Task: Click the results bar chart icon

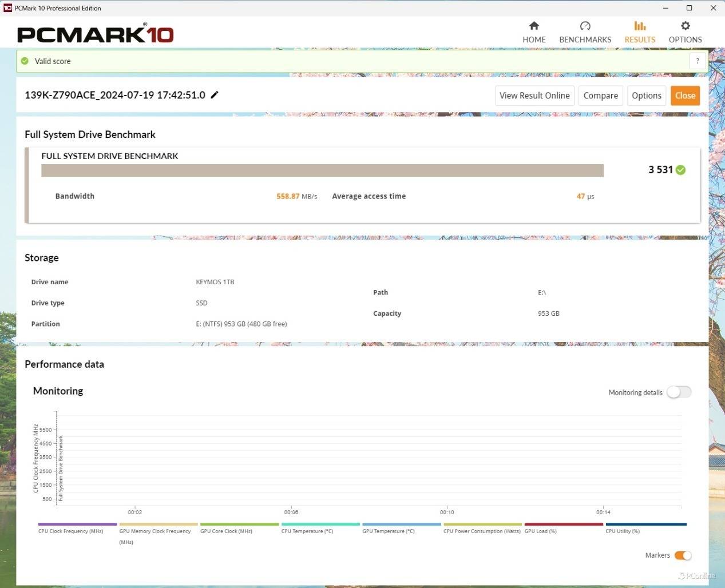Action: (x=640, y=26)
